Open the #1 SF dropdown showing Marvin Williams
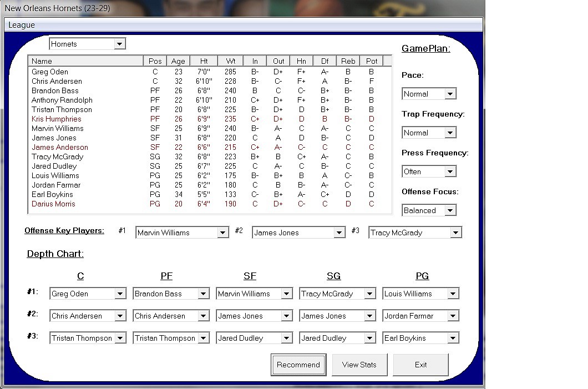Screen dimensions: 588x389 pyautogui.click(x=254, y=294)
